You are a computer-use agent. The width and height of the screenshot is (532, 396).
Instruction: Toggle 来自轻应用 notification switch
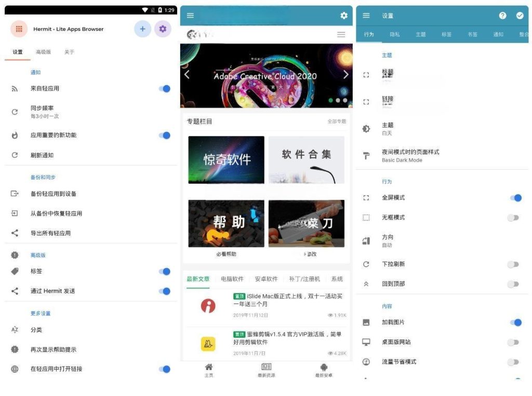coord(165,88)
